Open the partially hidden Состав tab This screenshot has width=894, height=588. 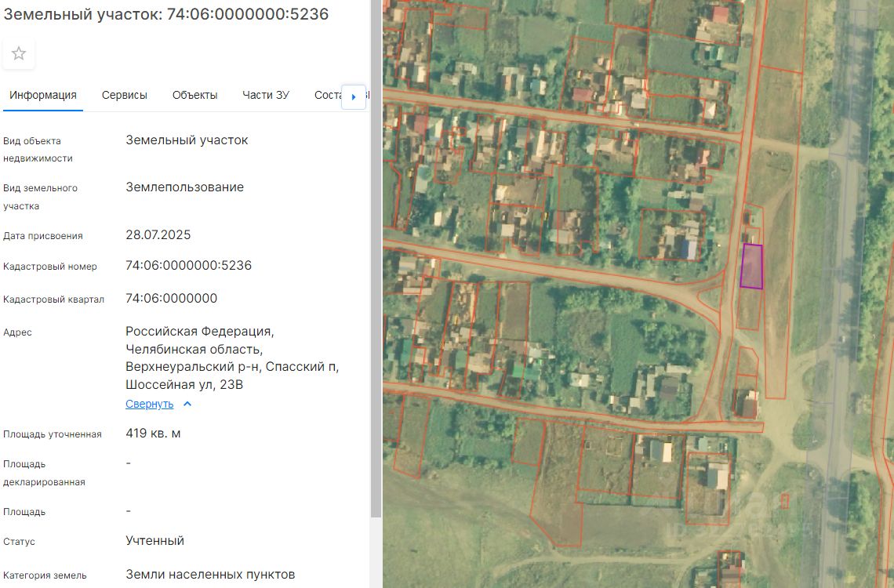coord(328,95)
